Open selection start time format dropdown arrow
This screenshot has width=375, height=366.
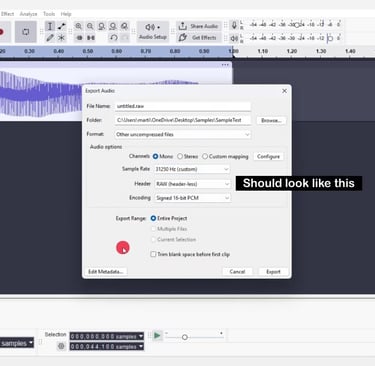[x=141, y=336]
